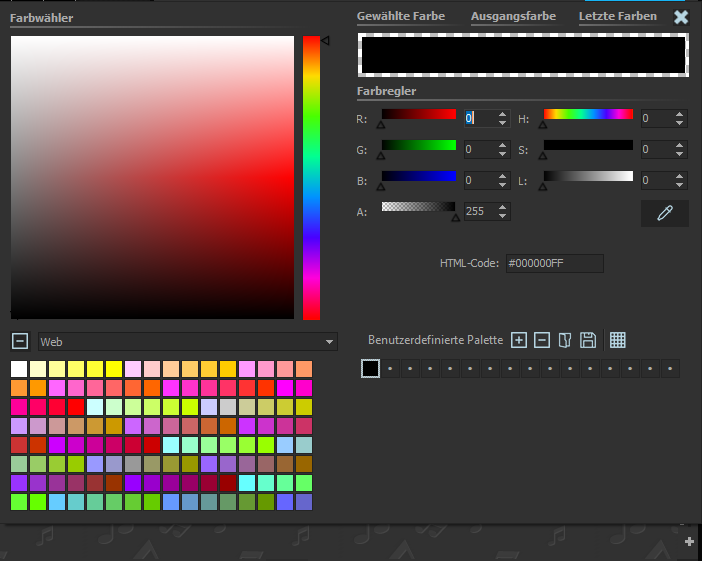Increase the H hue value with up arrow

(x=680, y=114)
